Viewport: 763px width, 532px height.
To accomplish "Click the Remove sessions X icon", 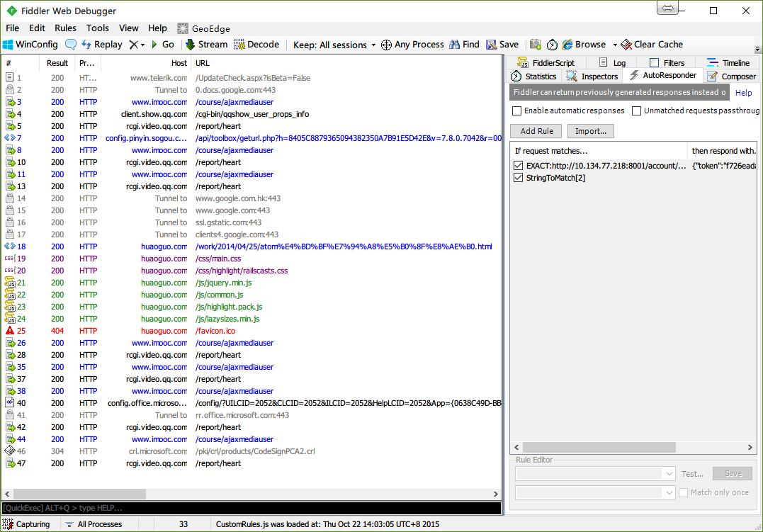I will click(133, 45).
